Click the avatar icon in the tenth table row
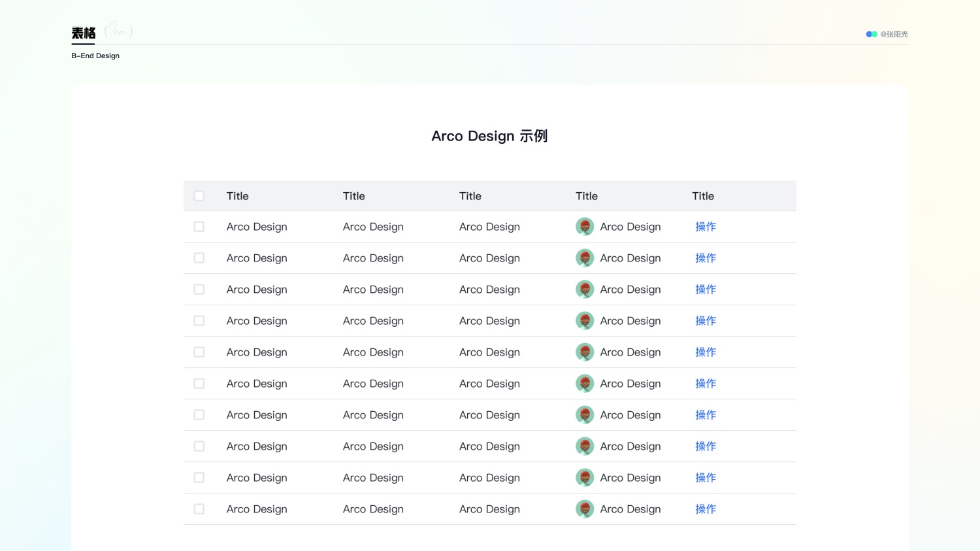The image size is (980, 551). click(585, 509)
